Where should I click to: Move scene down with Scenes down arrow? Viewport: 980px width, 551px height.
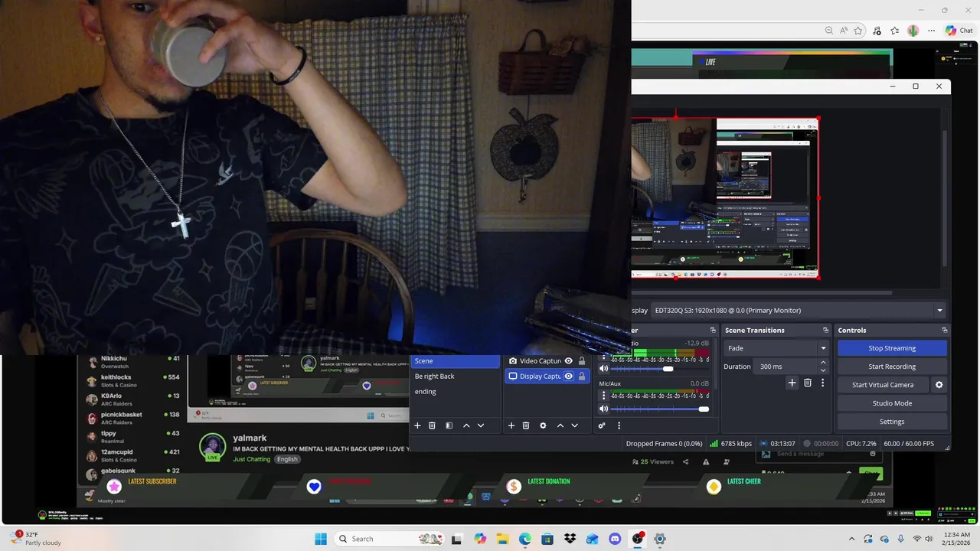click(x=481, y=425)
